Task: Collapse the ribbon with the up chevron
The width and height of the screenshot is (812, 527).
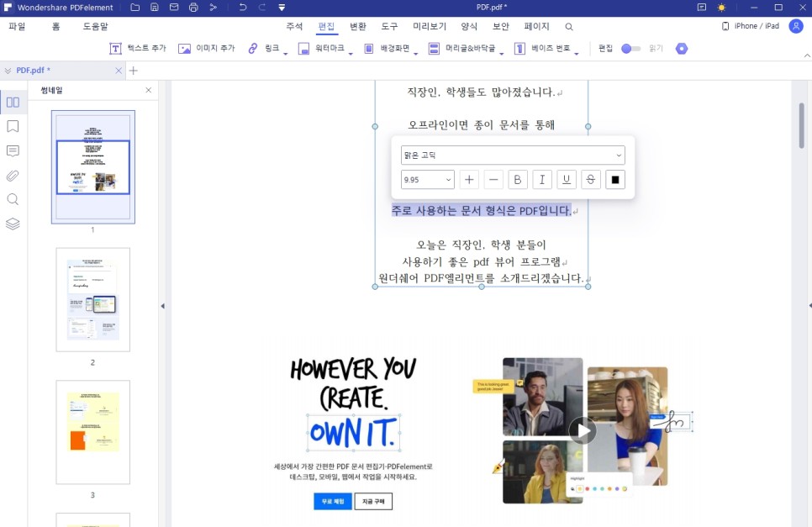Action: [x=806, y=55]
